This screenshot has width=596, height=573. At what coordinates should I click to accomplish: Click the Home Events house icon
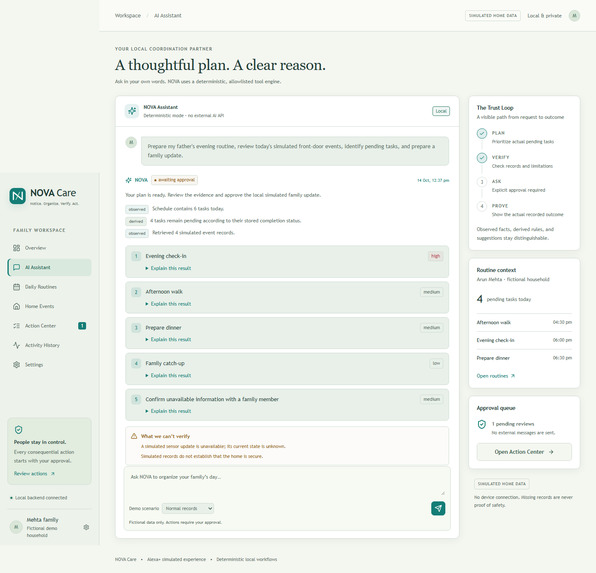tap(16, 306)
